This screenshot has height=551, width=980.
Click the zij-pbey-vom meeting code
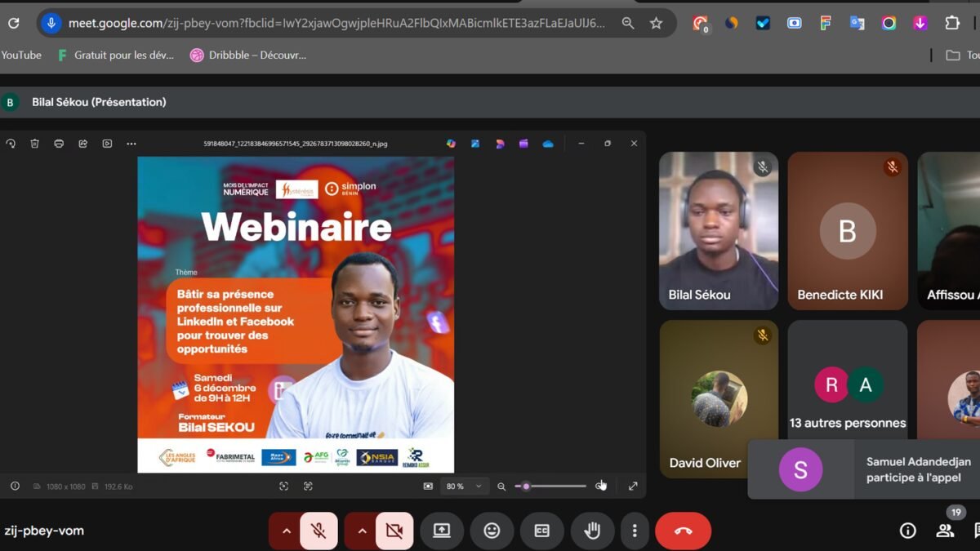[x=44, y=531]
